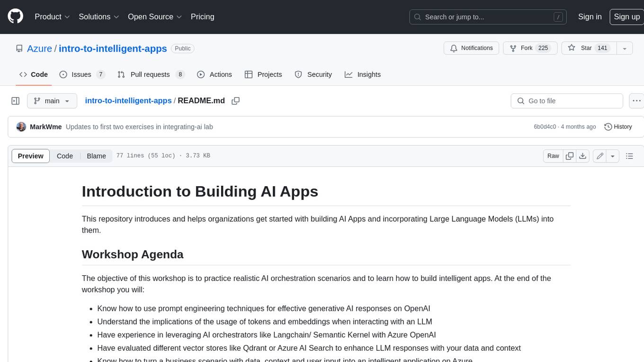Viewport: 644px width, 362px height.
Task: Open the Azure organization link
Action: pyautogui.click(x=39, y=48)
